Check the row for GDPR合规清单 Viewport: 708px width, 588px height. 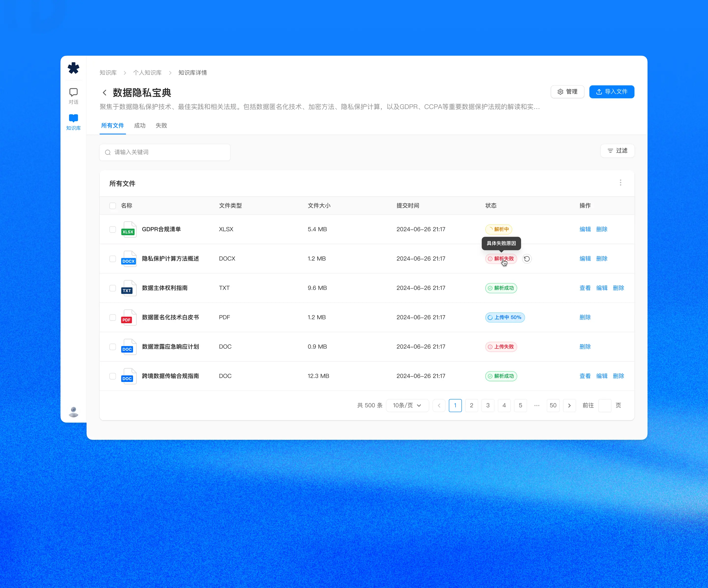[113, 230]
